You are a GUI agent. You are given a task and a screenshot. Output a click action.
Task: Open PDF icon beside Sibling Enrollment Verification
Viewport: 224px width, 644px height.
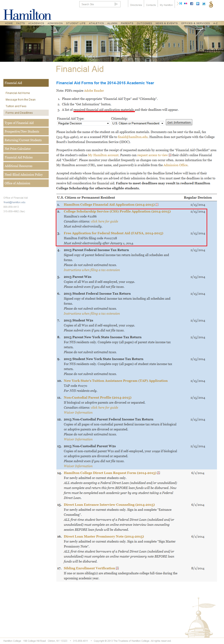coord(118,568)
